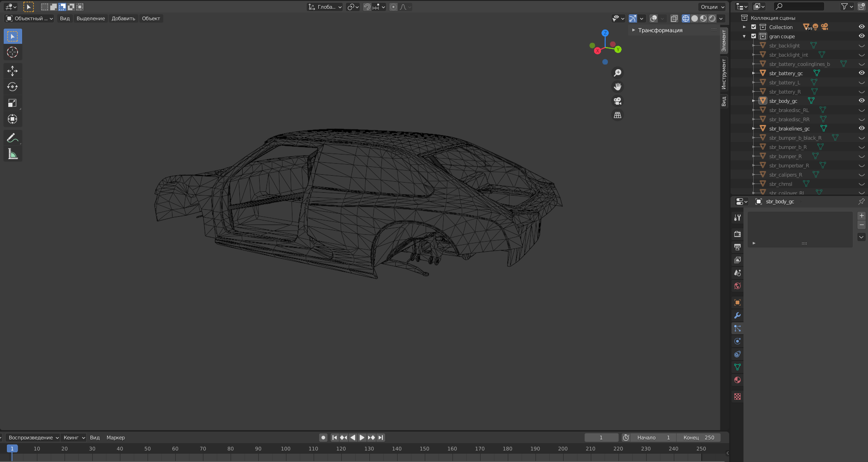Hide the sbr_body_gc object
This screenshot has width=868, height=462.
861,101
